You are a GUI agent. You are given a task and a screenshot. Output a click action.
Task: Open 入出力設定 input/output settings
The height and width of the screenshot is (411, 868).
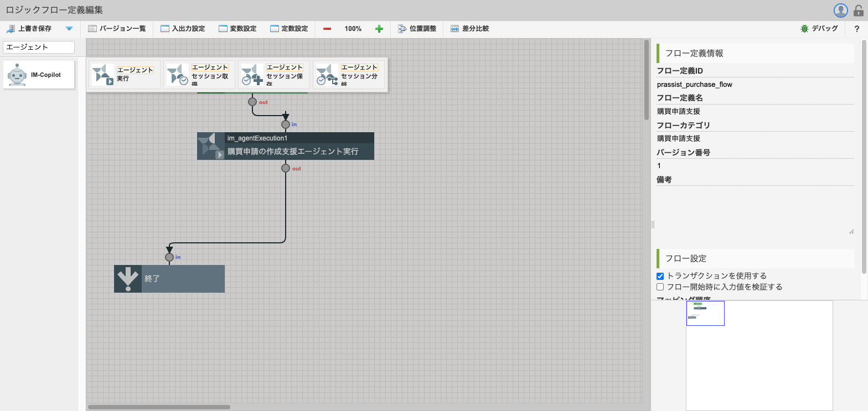click(183, 29)
